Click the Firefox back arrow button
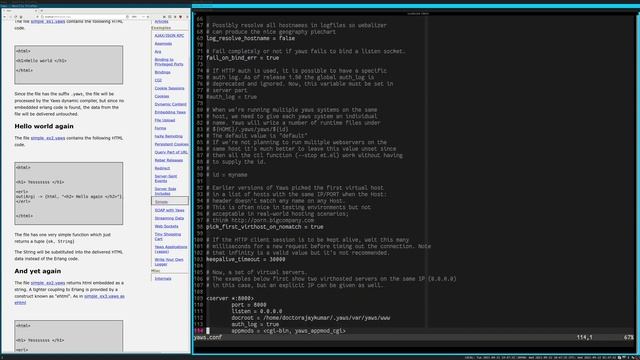This screenshot has height=360, width=640. [4, 17]
